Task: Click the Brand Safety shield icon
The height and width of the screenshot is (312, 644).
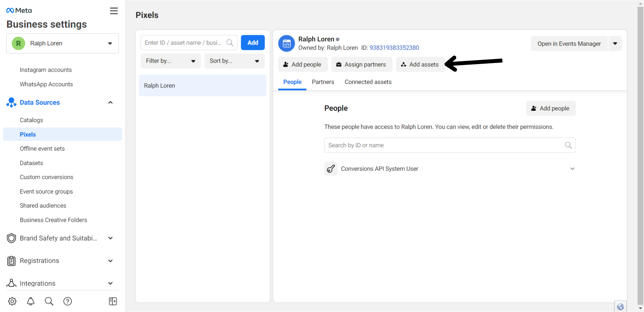Action: click(11, 238)
